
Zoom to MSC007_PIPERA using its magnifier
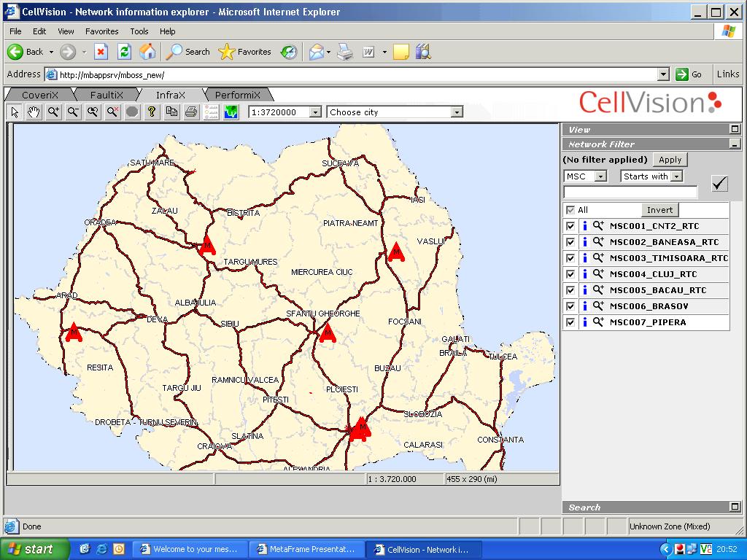click(x=598, y=322)
